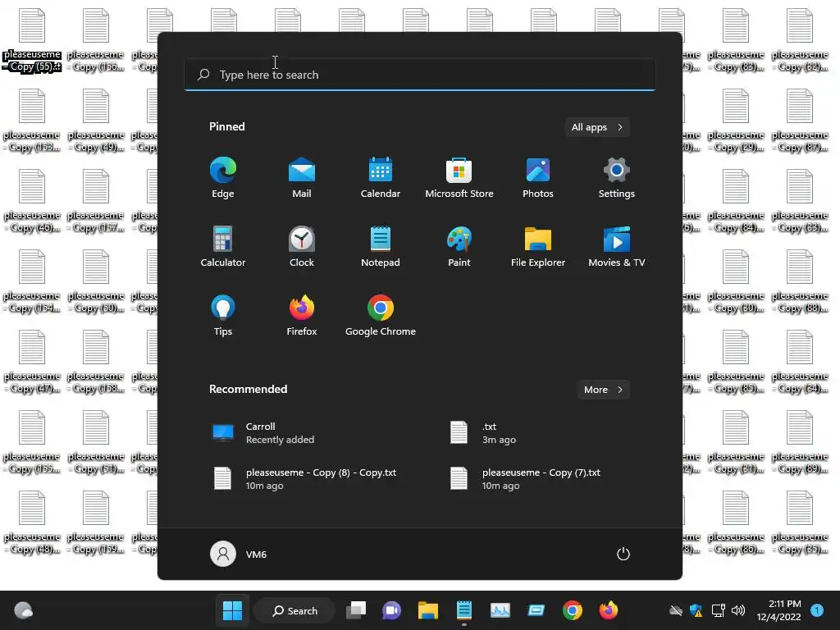Select desktop file pleaseuseme - Copy (153)
Screen dimensions: 840x630
pos(32,121)
